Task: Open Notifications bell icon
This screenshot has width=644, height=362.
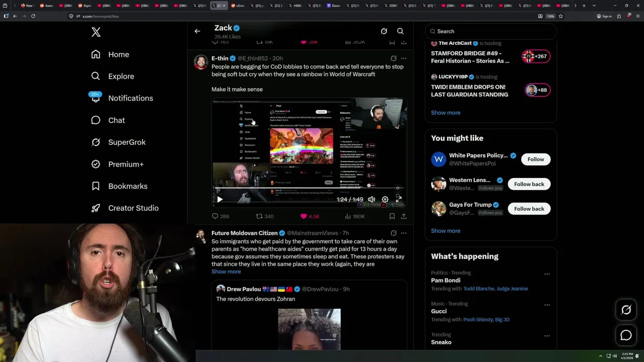Action: pyautogui.click(x=96, y=98)
